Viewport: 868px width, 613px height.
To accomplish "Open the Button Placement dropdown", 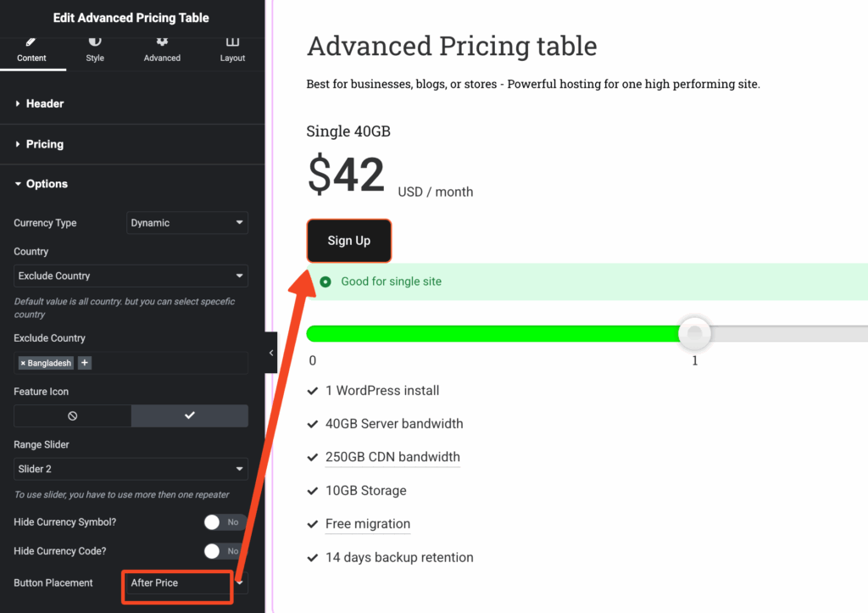I will point(185,583).
